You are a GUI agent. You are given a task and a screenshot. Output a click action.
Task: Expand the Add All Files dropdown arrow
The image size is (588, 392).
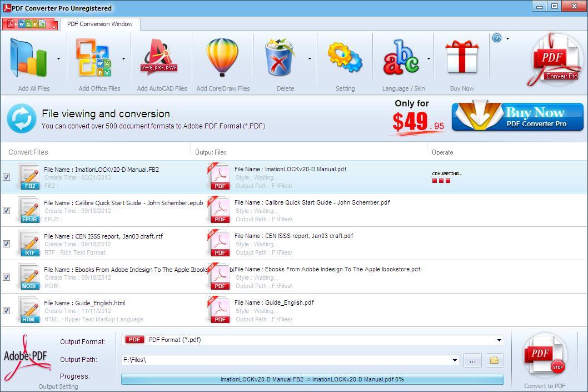coord(58,58)
